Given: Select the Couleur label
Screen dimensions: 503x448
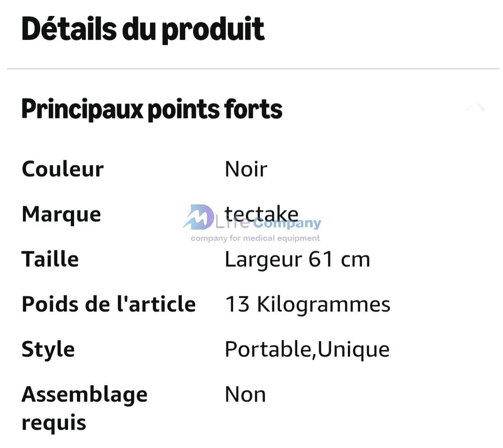Looking at the screenshot, I should pos(62,169).
